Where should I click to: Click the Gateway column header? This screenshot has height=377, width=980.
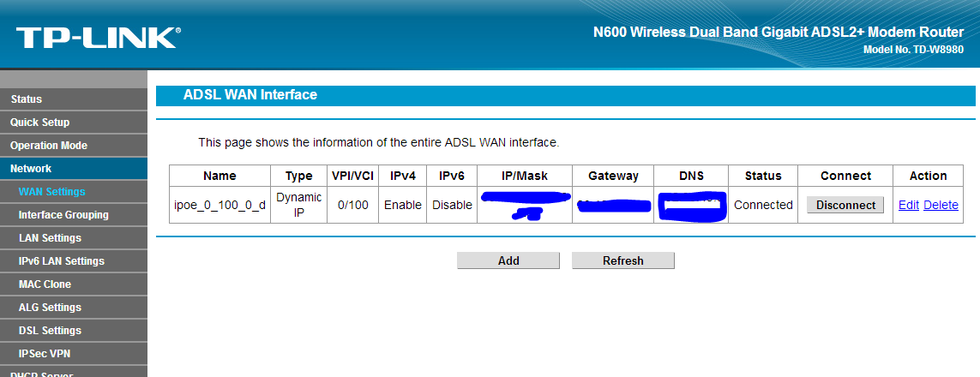coord(613,176)
